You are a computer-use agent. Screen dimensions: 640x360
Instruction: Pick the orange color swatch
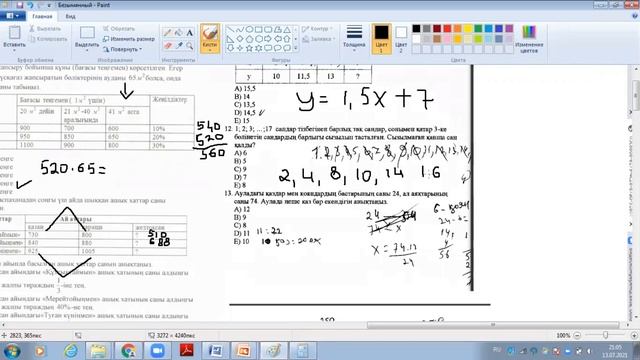pyautogui.click(x=458, y=29)
